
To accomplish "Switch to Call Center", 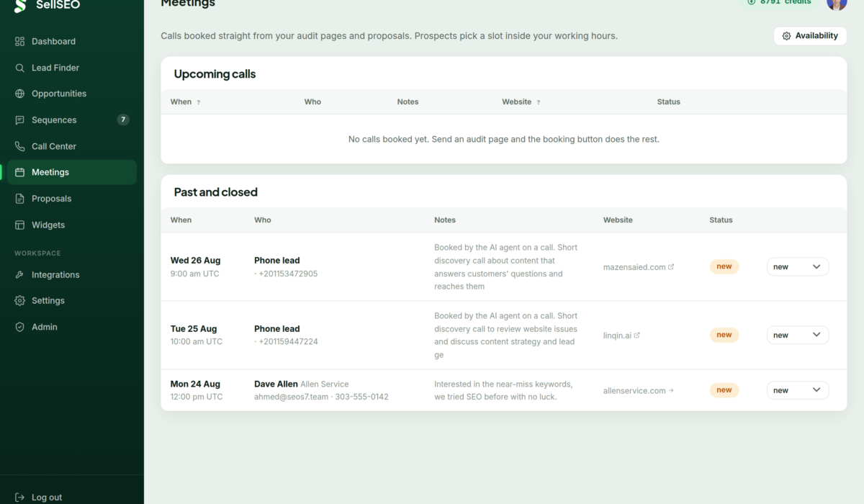I will [72, 146].
